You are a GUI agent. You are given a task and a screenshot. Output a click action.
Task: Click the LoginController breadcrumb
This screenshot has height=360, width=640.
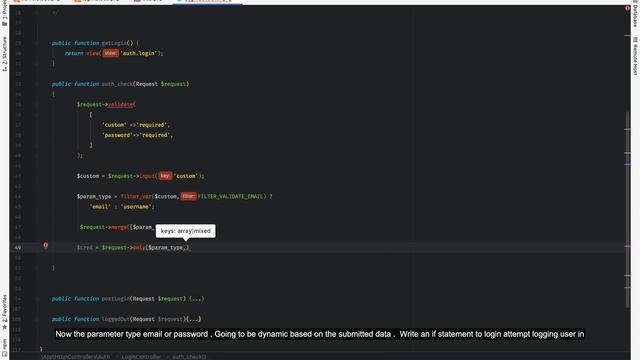coord(141,357)
